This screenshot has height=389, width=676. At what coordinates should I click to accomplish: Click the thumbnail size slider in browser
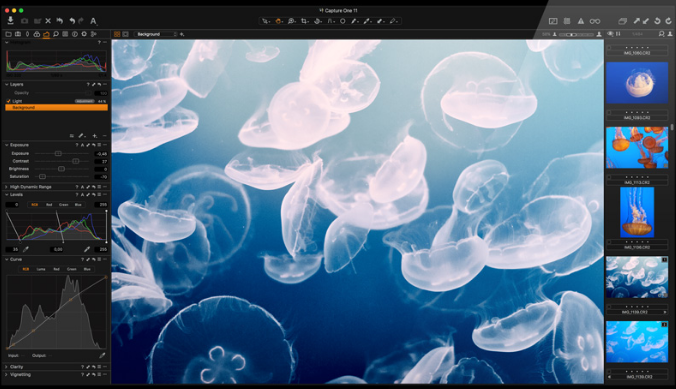576,34
